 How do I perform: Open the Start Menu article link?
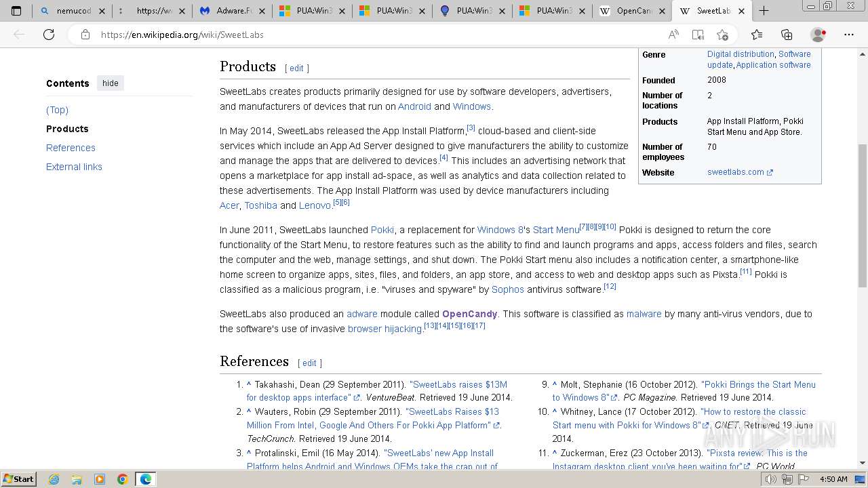[556, 230]
